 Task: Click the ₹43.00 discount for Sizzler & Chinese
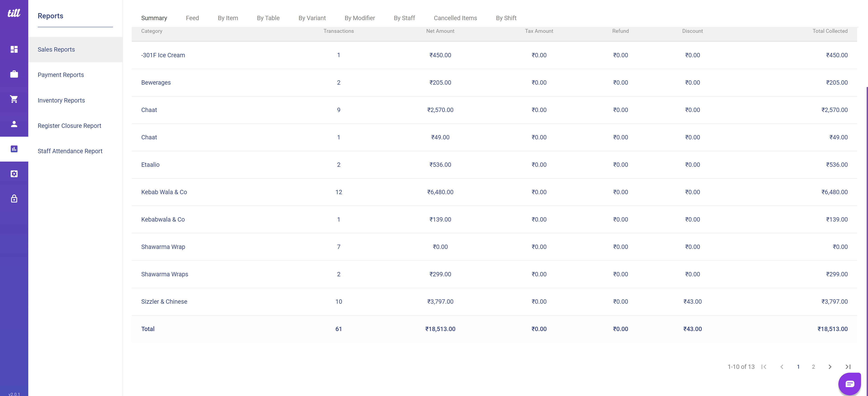(692, 302)
